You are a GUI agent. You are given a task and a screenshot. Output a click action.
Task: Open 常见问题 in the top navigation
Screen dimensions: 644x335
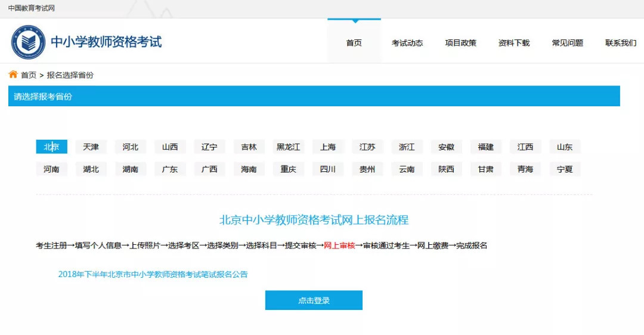click(x=567, y=43)
